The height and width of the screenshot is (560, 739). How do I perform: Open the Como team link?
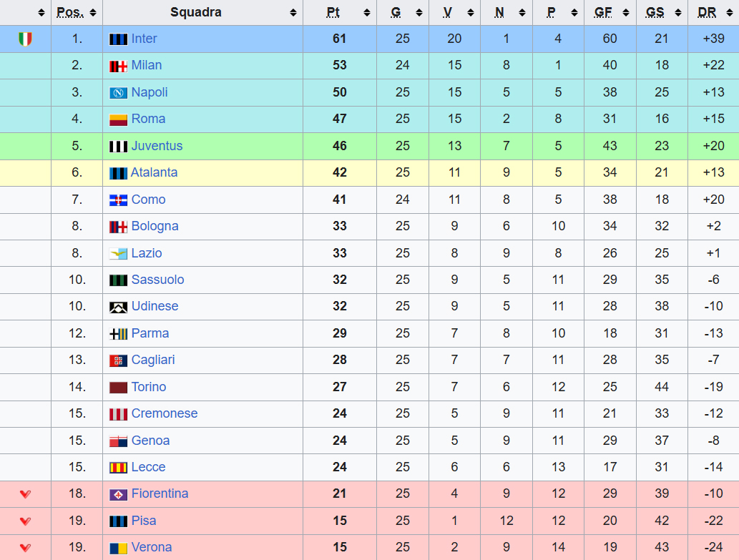click(x=148, y=200)
